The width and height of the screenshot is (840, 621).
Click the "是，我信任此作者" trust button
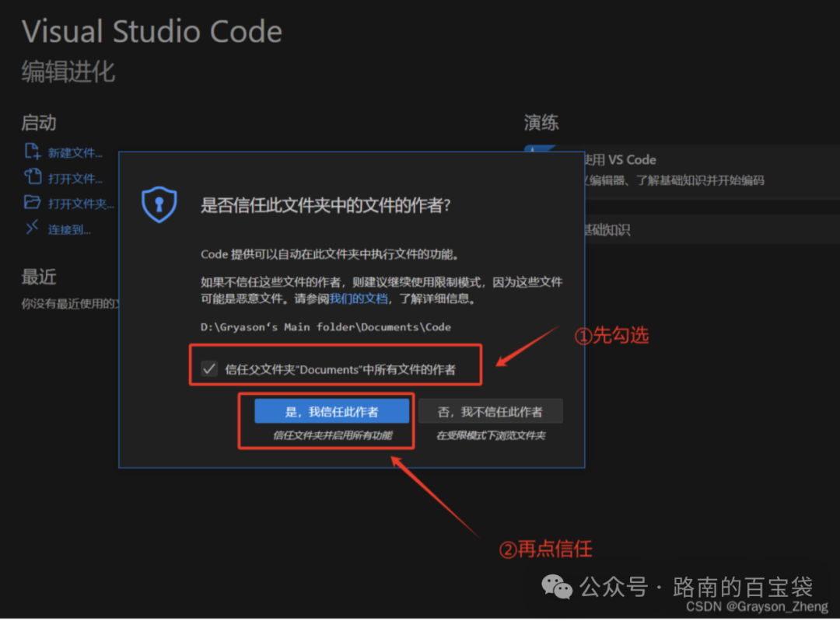pos(331,412)
